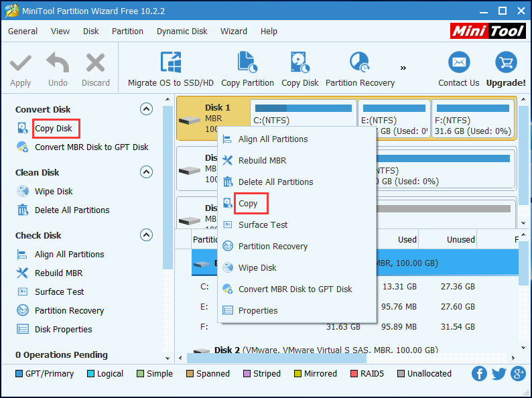
Task: Choose Convert MBR Disk to GPT Disk context entry
Action: tap(297, 289)
